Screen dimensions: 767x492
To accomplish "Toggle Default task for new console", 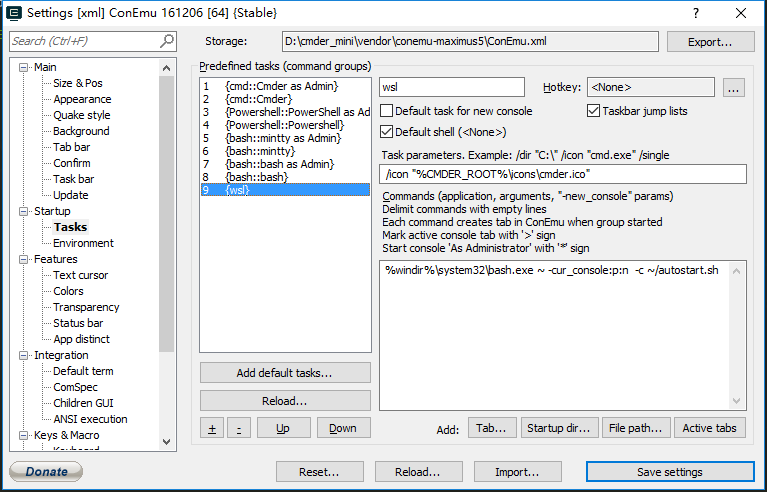I will 386,111.
